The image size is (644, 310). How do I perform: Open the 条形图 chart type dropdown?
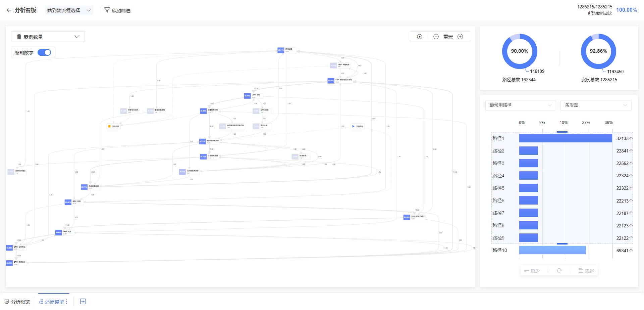click(x=596, y=105)
